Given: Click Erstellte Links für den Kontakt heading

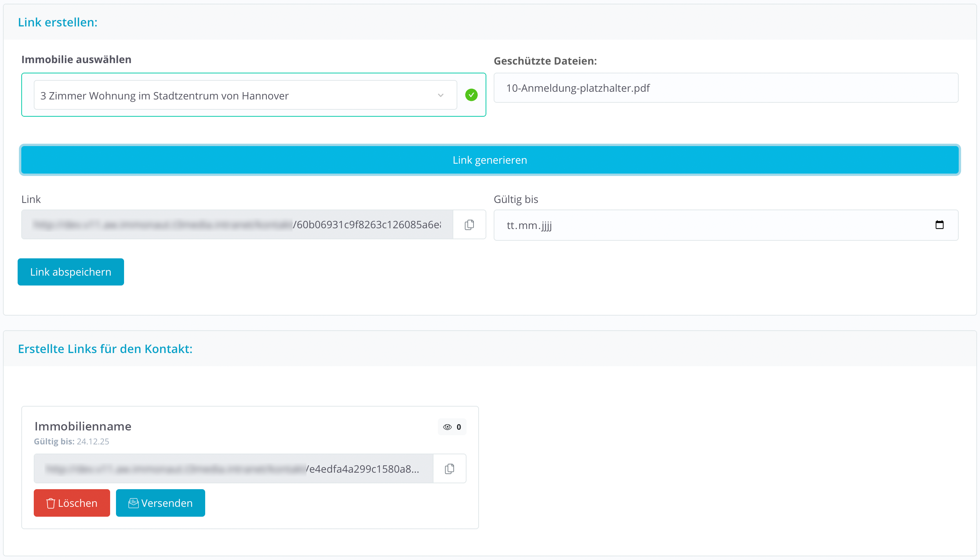Looking at the screenshot, I should pos(105,349).
